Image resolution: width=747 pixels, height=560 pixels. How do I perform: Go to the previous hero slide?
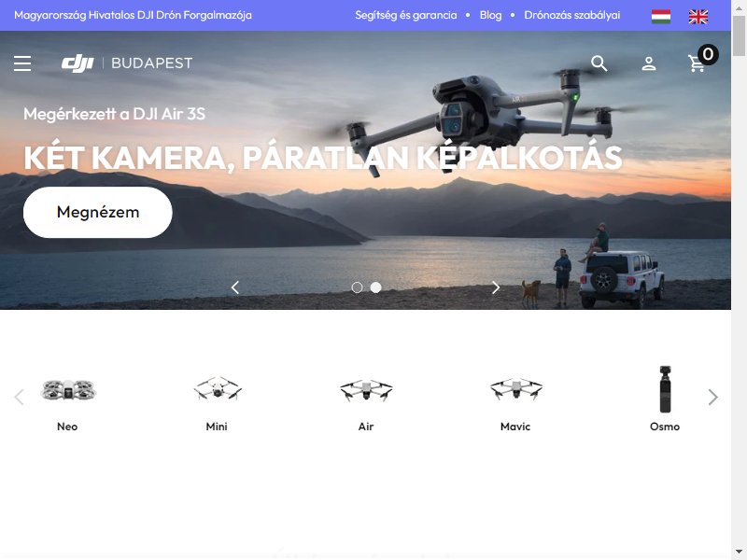pyautogui.click(x=235, y=287)
